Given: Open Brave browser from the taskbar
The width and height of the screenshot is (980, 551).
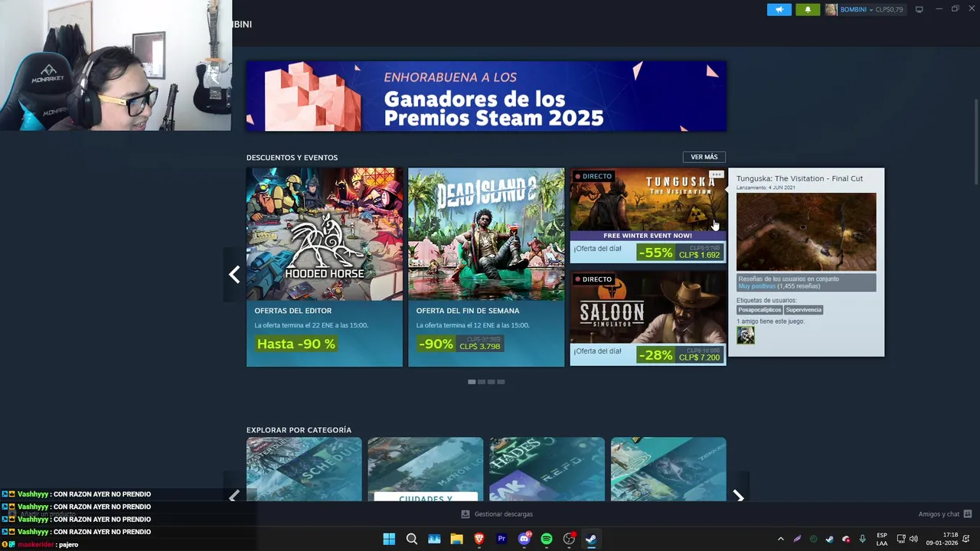Looking at the screenshot, I should [479, 539].
